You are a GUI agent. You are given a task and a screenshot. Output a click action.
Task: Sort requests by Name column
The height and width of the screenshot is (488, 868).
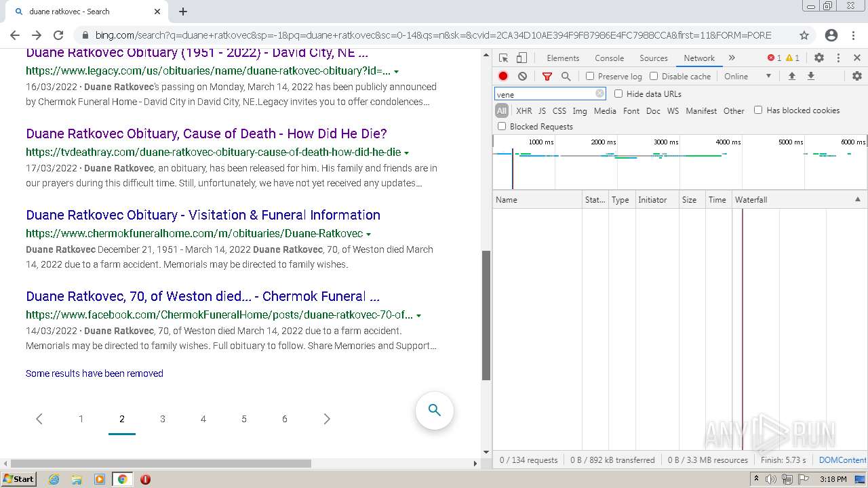coord(537,199)
